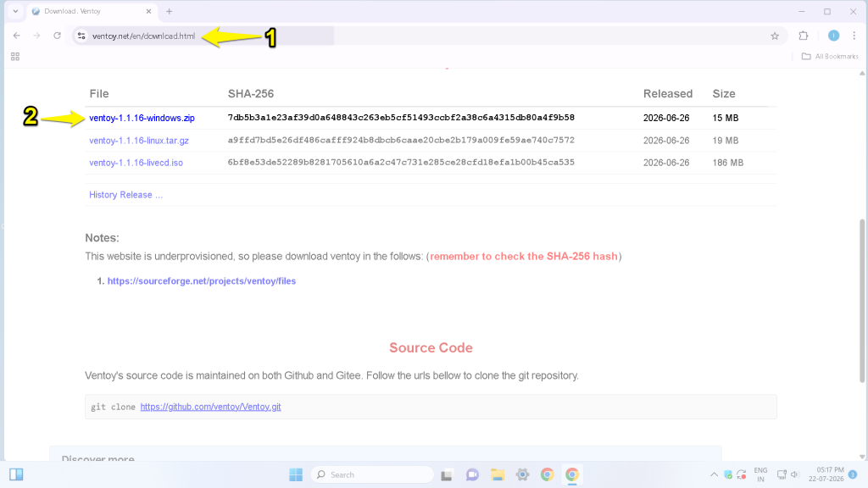
Task: Open network display tray icon
Action: tap(782, 474)
